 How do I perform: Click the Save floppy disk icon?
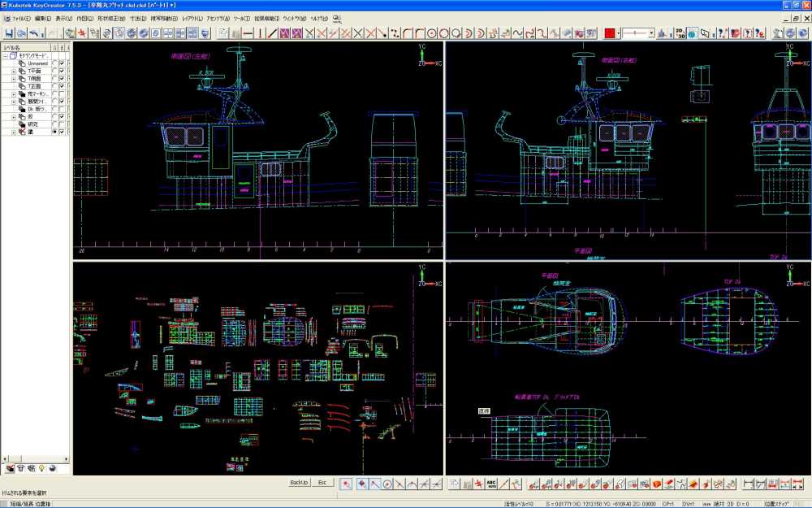point(9,33)
